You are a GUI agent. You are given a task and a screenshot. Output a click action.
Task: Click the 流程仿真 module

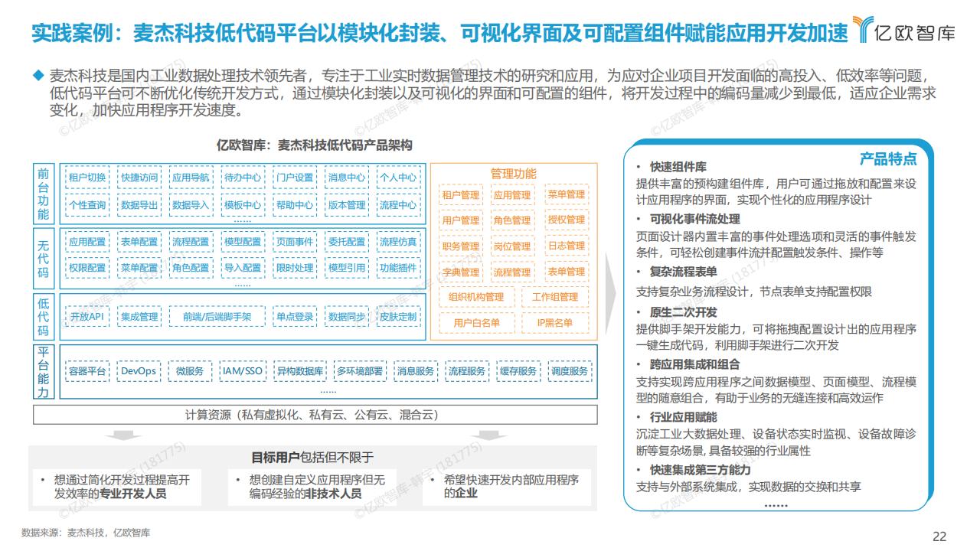398,242
